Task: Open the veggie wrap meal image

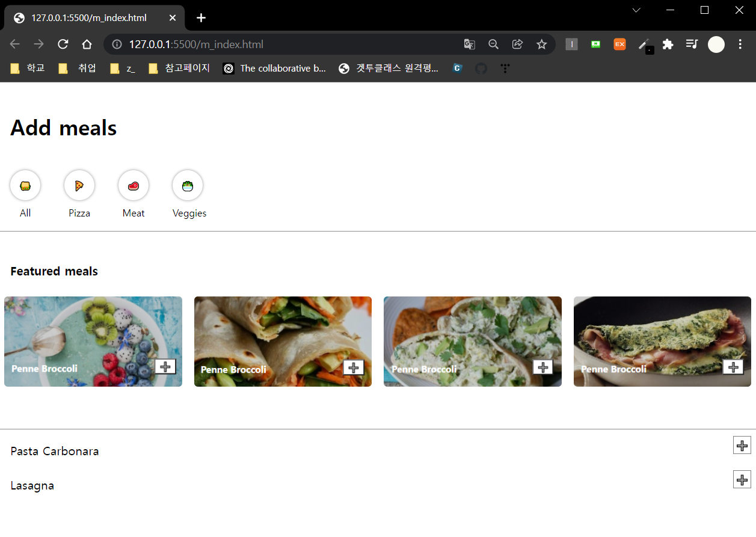Action: tap(283, 342)
